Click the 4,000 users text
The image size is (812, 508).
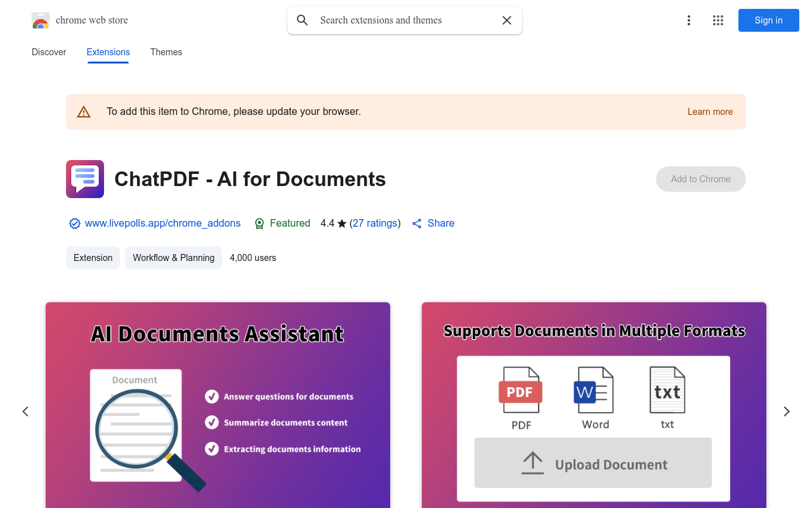click(253, 258)
